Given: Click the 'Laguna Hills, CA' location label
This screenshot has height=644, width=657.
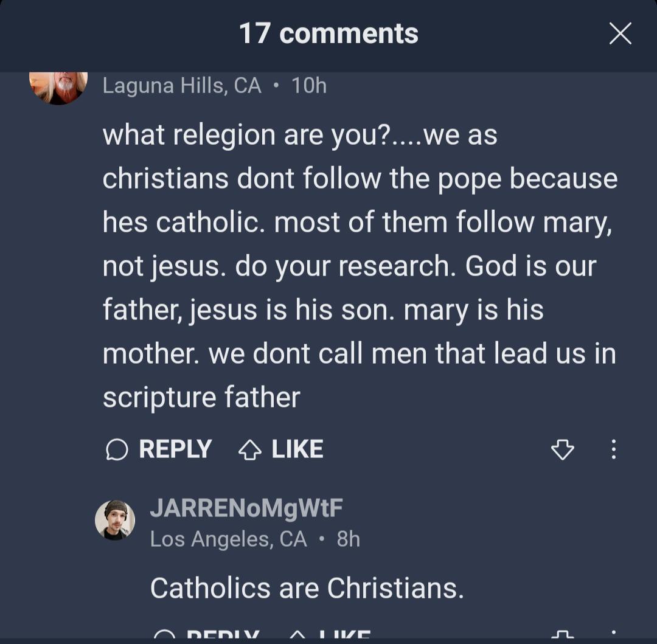Looking at the screenshot, I should click(182, 85).
